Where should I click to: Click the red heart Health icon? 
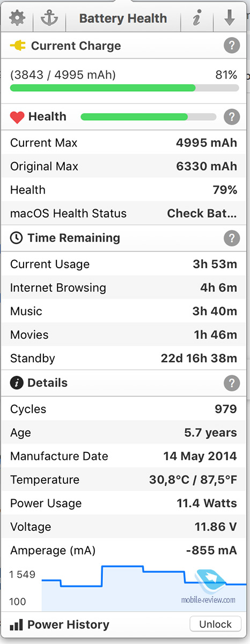[17, 117]
